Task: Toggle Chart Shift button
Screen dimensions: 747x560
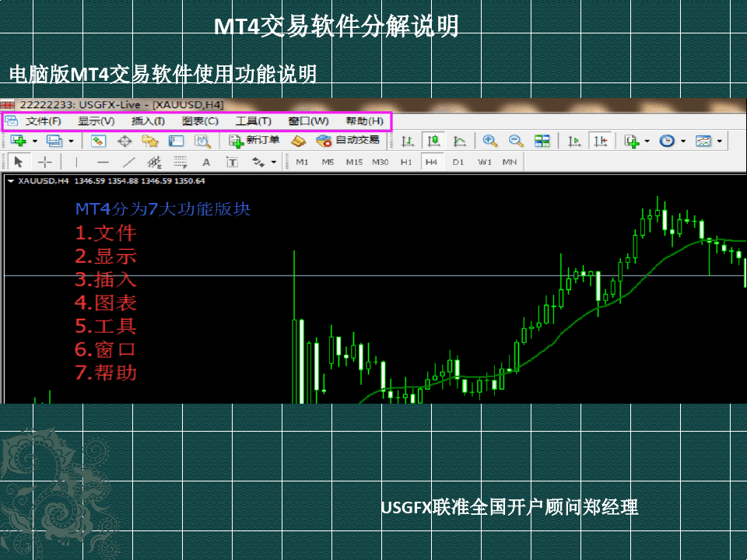Action: 600,141
